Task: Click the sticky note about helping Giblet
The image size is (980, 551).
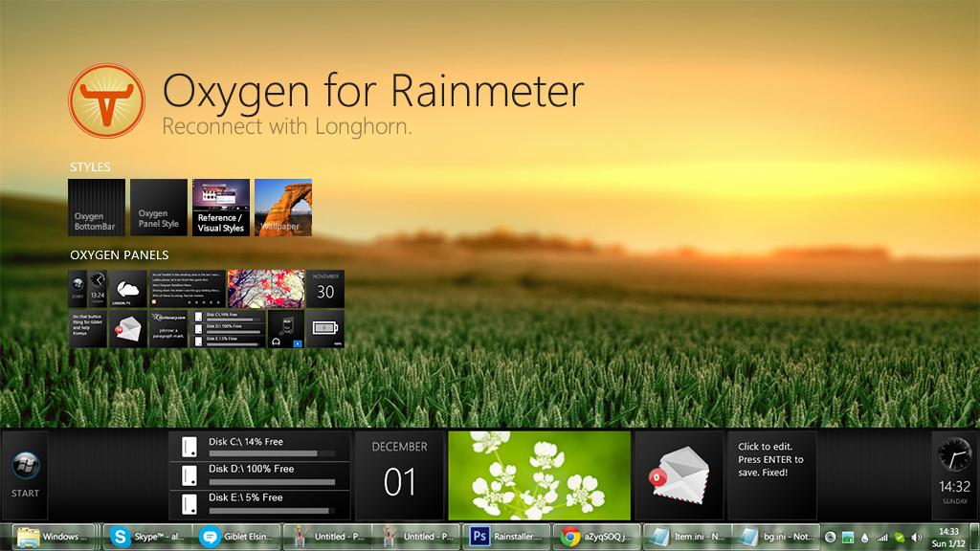Action: (x=87, y=330)
